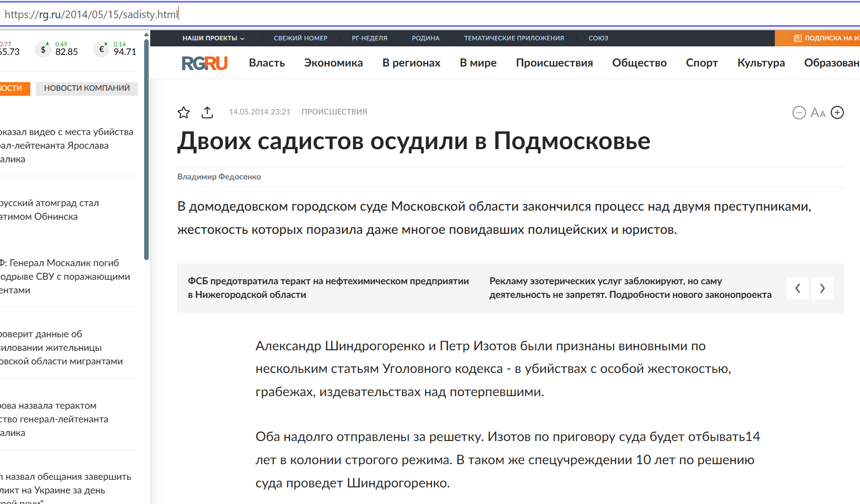
Task: Open Тематические приложения in top bar
Action: coord(514,38)
